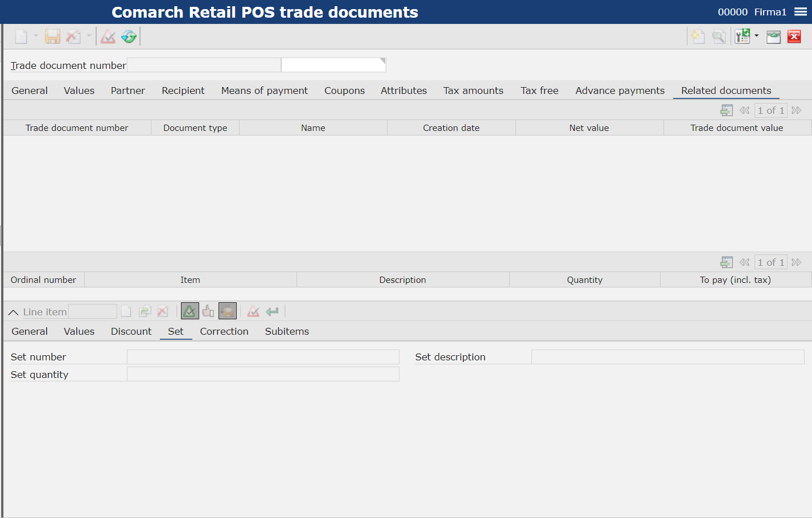
Task: Click red triangle check icon in Line item toolbar
Action: point(254,311)
